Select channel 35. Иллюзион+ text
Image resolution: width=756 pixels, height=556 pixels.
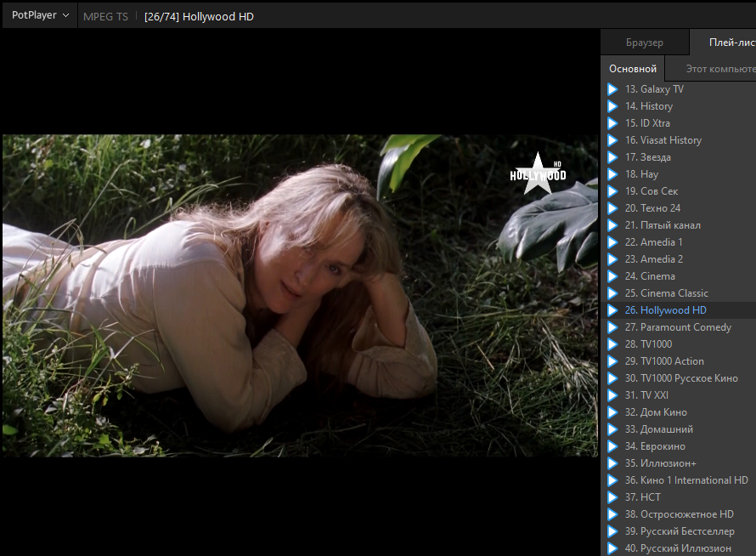661,462
